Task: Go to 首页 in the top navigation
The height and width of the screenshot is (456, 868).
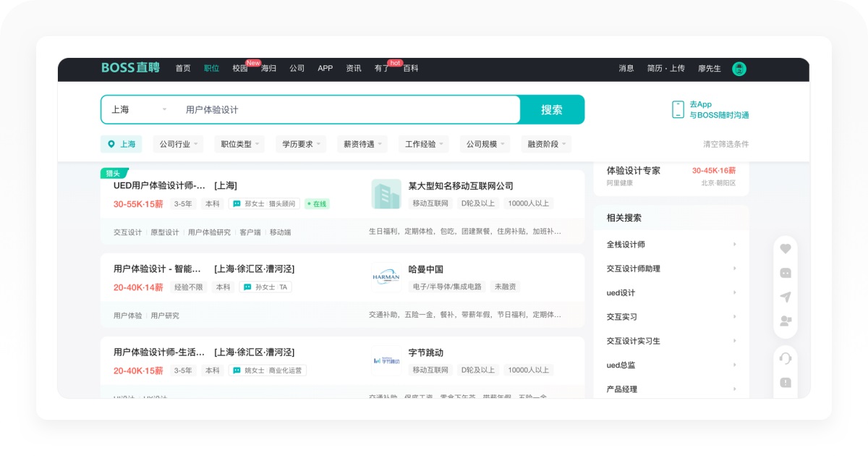Action: pos(183,68)
